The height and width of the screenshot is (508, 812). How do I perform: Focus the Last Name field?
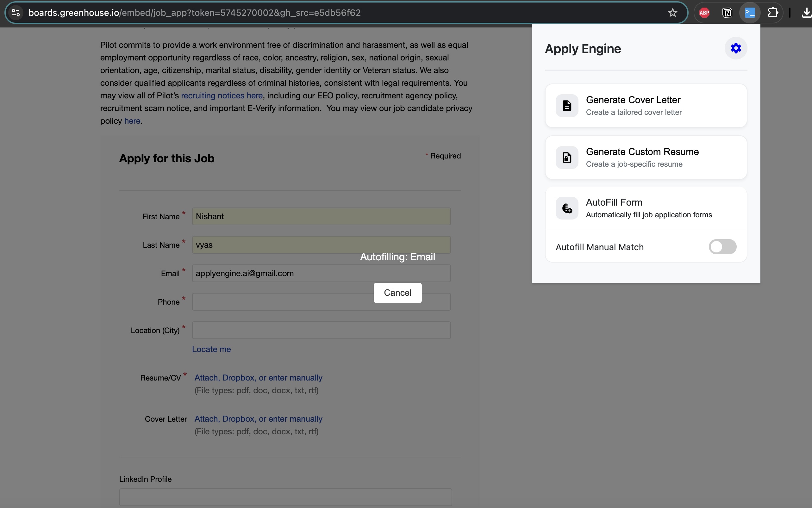[321, 245]
